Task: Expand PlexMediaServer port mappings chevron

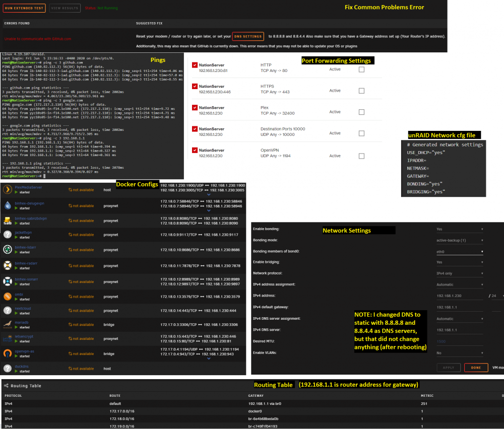Action: [x=209, y=194]
